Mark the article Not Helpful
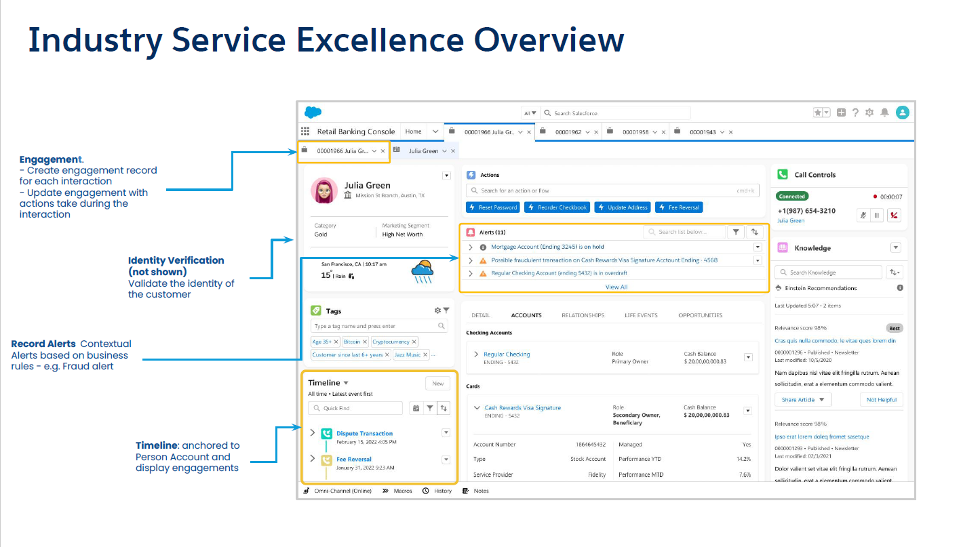Viewport: 980px width, 547px height. [x=882, y=400]
